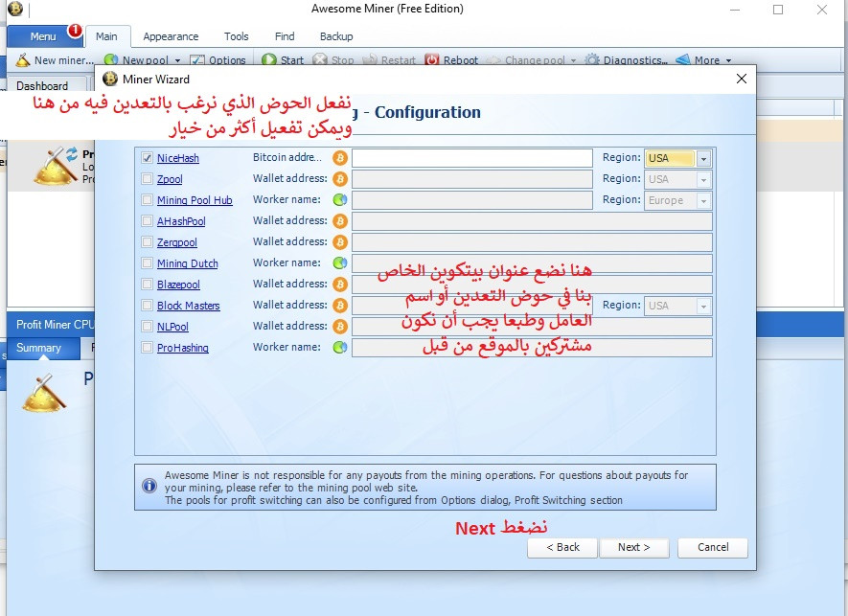The width and height of the screenshot is (848, 616).
Task: Switch to the Main ribbon tab
Action: pos(106,36)
